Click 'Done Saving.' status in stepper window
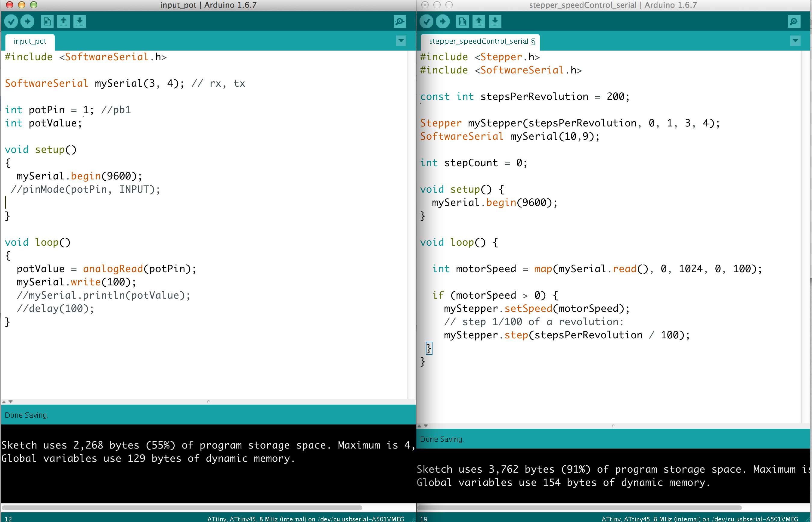The height and width of the screenshot is (522, 812). 442,439
